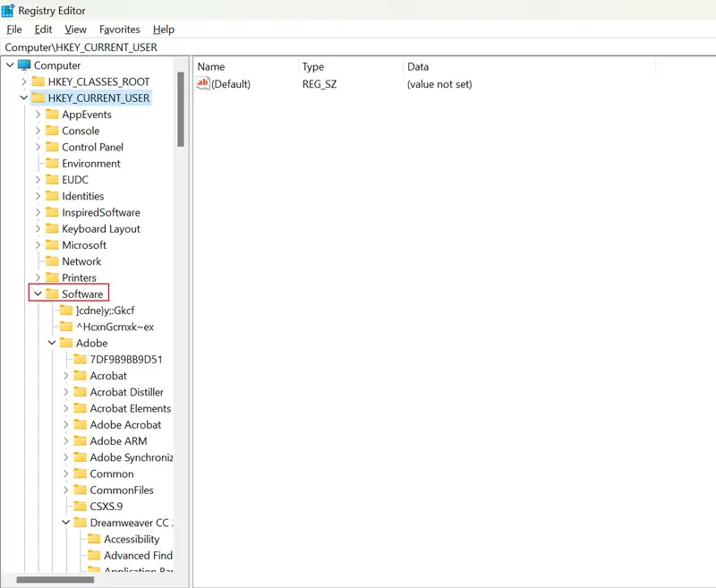Collapse the Software key
716x588 pixels.
[x=38, y=294]
